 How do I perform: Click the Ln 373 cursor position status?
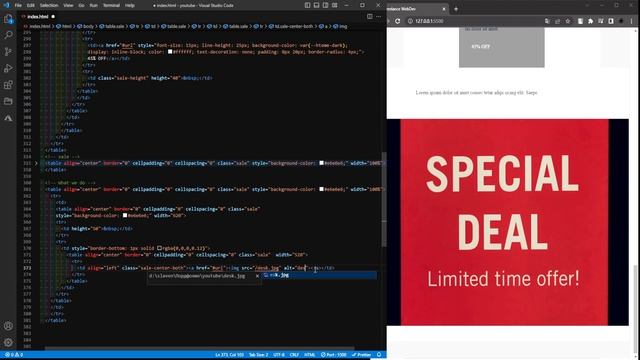tap(229, 355)
